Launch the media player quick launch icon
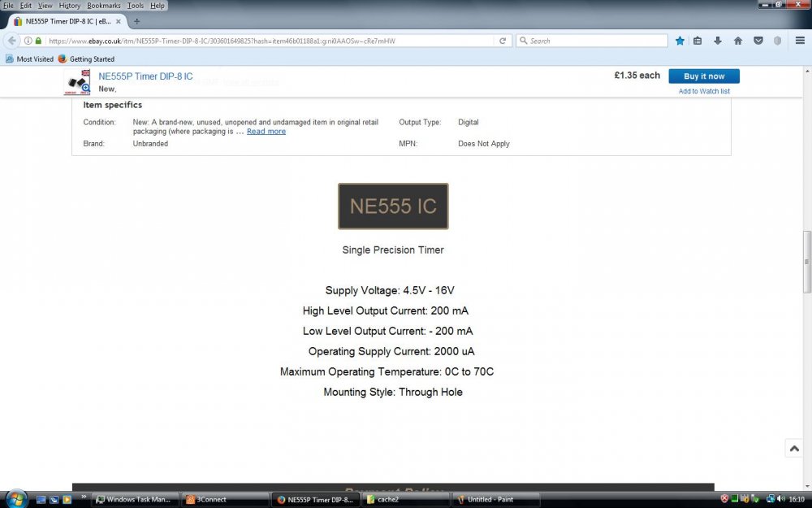Image resolution: width=812 pixels, height=508 pixels. click(x=67, y=500)
